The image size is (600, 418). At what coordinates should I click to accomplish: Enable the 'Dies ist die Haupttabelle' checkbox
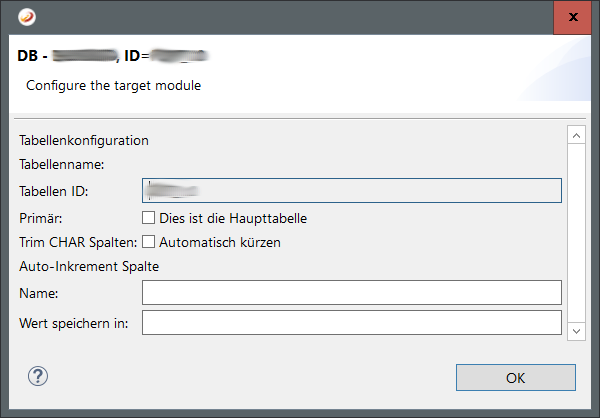click(149, 217)
